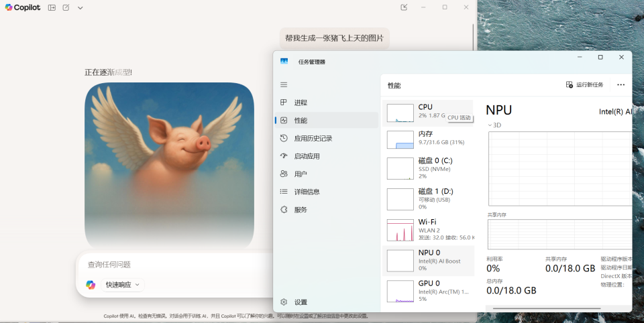Switch to 进程 tab in Task Manager

tap(327, 103)
